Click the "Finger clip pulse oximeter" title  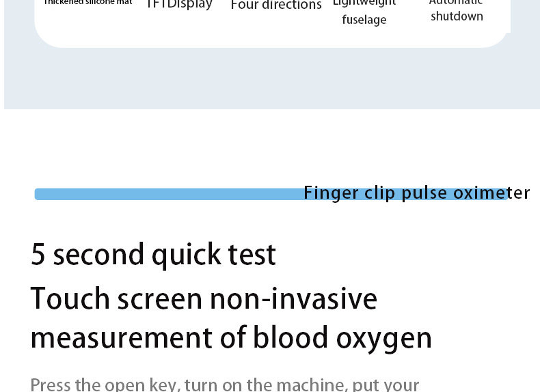tap(416, 193)
